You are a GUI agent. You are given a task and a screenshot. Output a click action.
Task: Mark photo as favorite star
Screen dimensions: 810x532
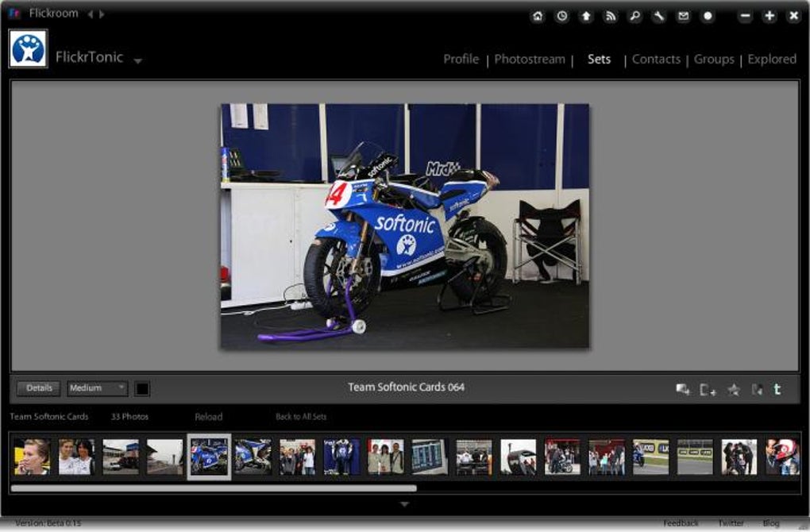(x=734, y=389)
